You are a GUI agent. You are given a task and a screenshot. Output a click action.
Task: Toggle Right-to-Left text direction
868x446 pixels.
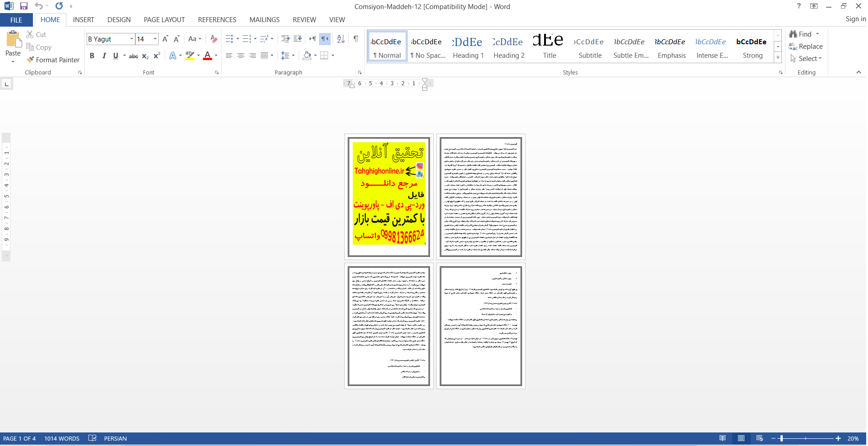(x=325, y=39)
